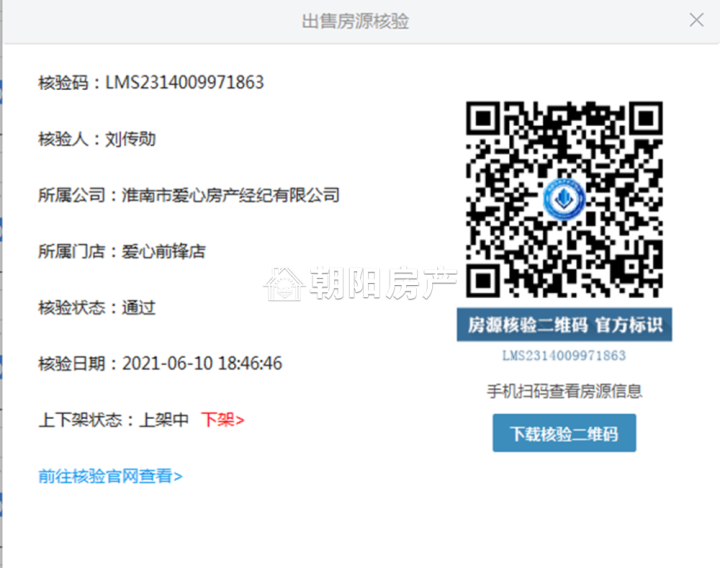The height and width of the screenshot is (568, 720).
Task: Click the date 2021-06-10 18:46:46
Action: click(x=202, y=364)
